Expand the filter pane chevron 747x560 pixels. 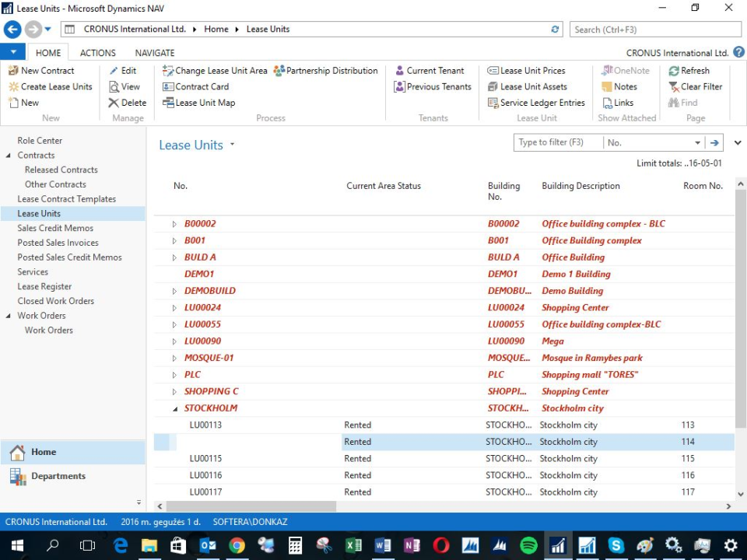pyautogui.click(x=738, y=142)
